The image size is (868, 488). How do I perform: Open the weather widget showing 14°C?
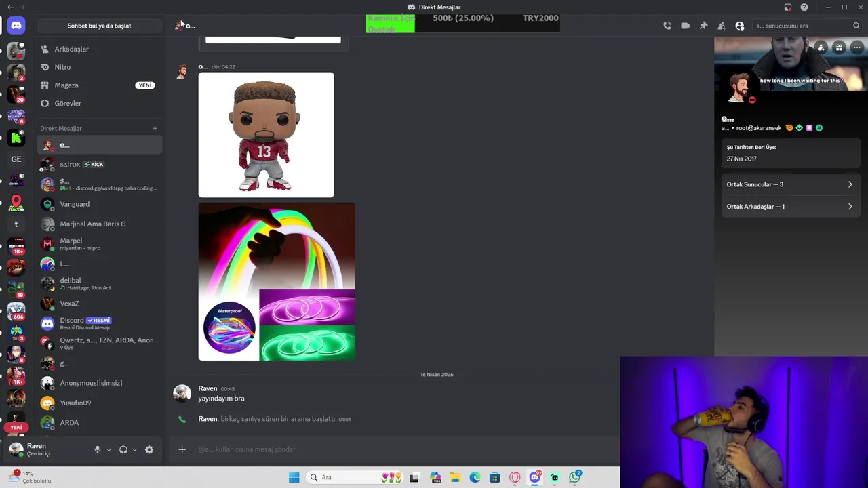coord(30,477)
